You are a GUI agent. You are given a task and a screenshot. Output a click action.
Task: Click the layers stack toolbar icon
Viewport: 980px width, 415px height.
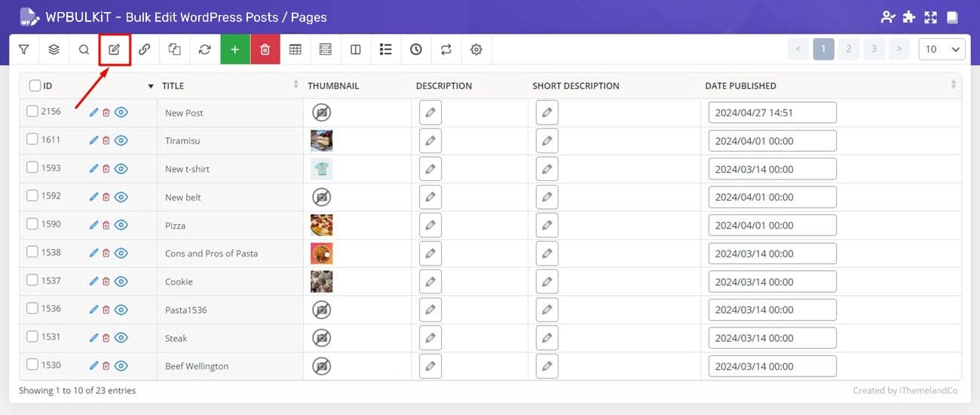[x=54, y=50]
